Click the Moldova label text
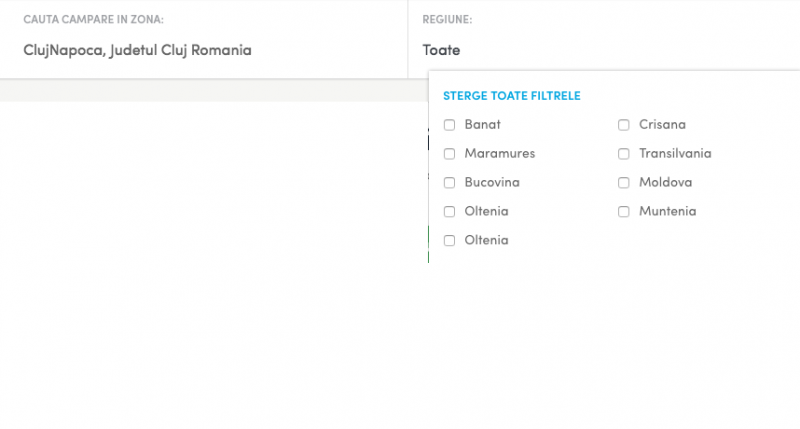 pos(665,183)
